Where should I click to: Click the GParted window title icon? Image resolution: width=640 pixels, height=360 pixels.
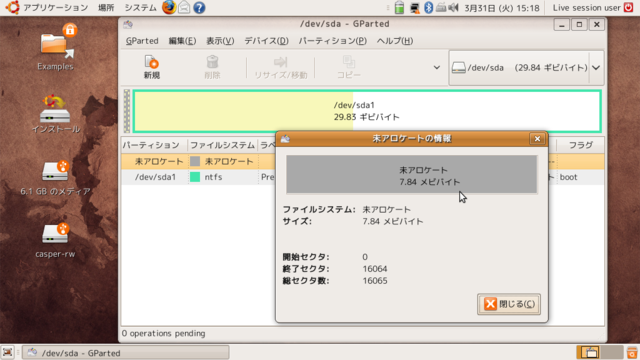[x=128, y=24]
